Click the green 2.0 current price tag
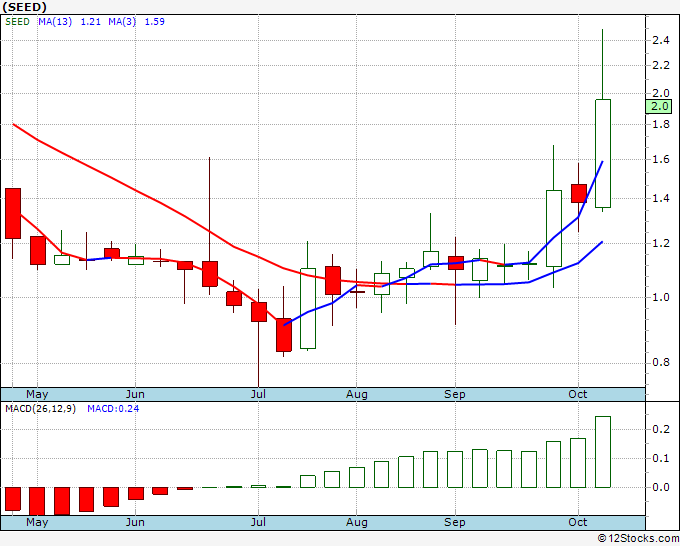This screenshot has width=680, height=546. point(660,106)
